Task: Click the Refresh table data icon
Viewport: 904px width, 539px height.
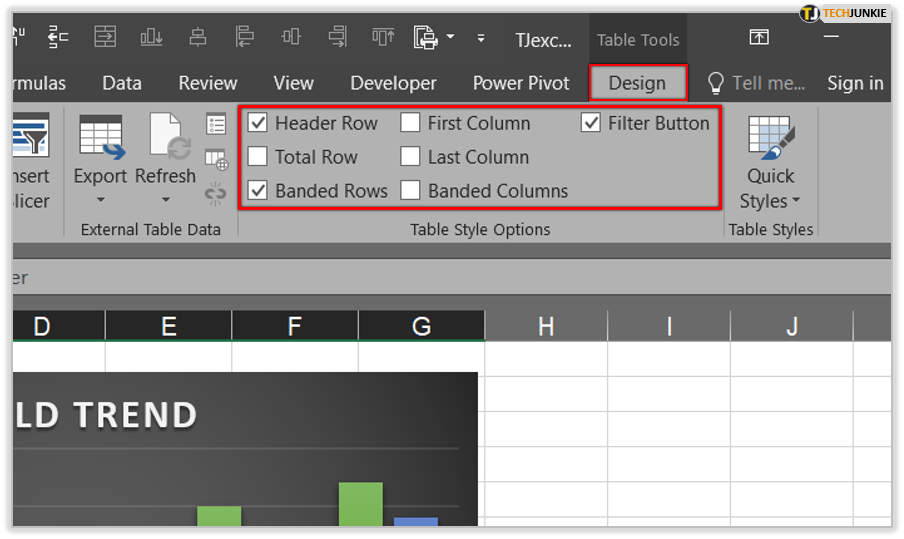Action: click(165, 136)
